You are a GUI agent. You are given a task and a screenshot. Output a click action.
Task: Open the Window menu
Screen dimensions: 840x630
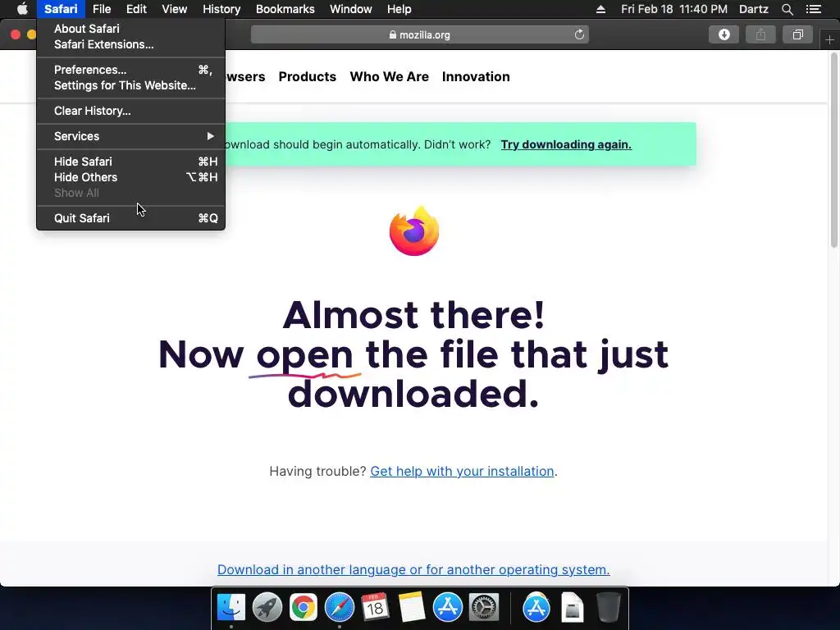pyautogui.click(x=351, y=9)
